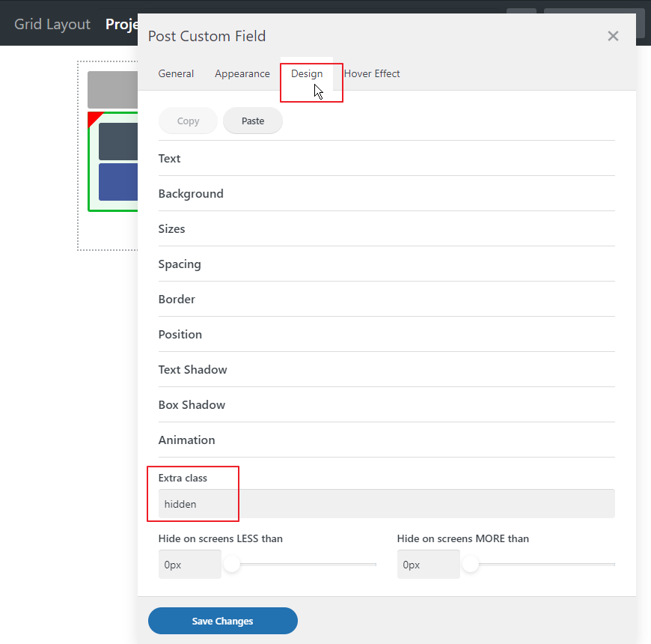This screenshot has height=644, width=651.
Task: Expand the Border section
Action: click(387, 299)
